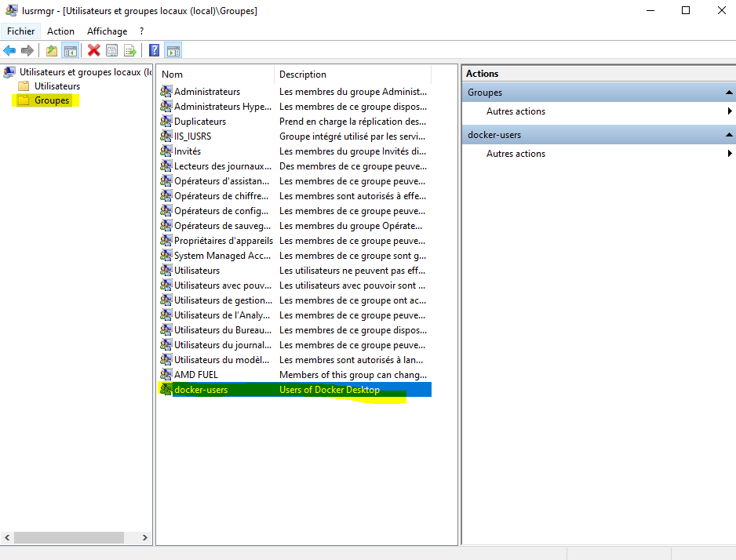
Task: Open the Fichier menu
Action: (x=20, y=31)
